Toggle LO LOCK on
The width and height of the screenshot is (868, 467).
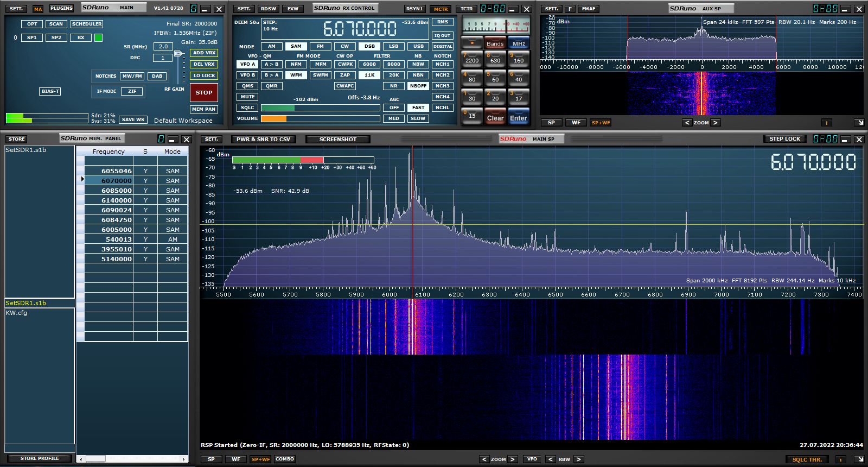pos(204,75)
